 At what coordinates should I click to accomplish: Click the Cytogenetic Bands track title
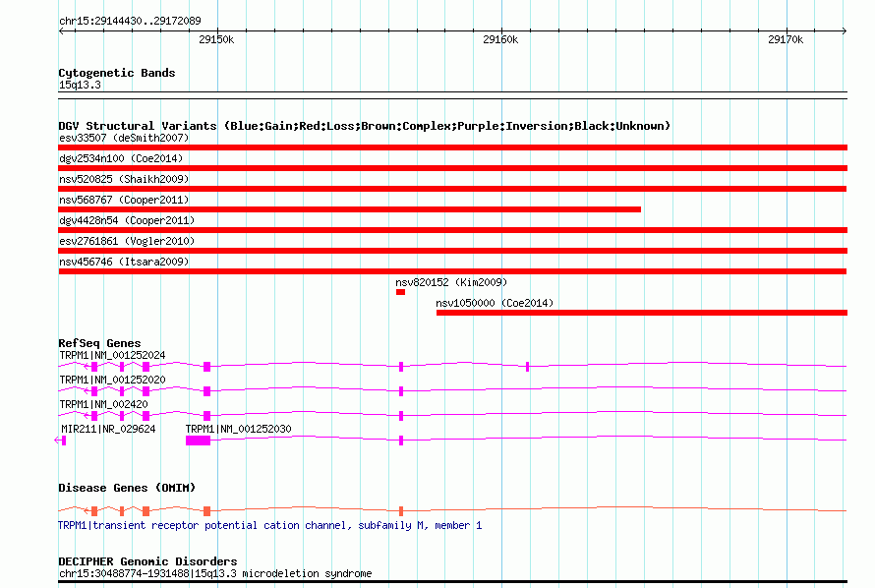pyautogui.click(x=117, y=73)
